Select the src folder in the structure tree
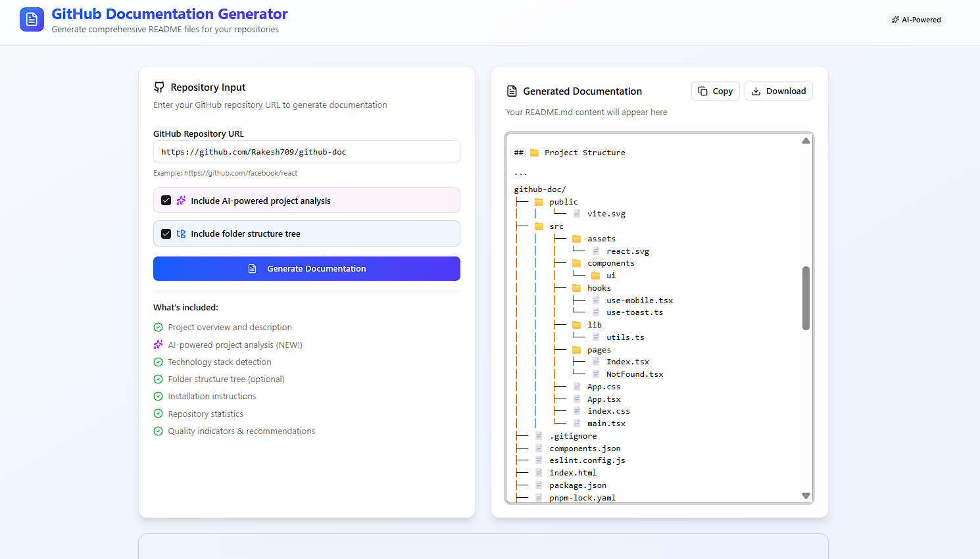Image resolution: width=980 pixels, height=559 pixels. click(x=556, y=226)
